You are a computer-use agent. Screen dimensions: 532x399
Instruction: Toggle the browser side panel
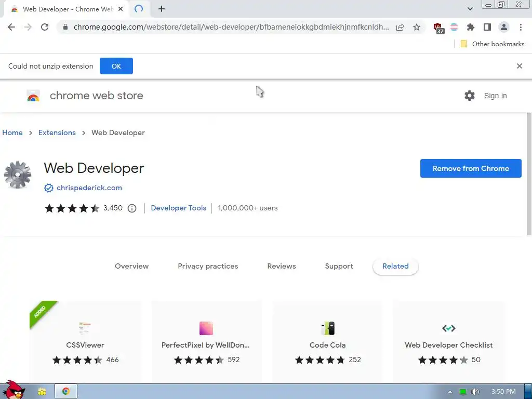pos(487,27)
